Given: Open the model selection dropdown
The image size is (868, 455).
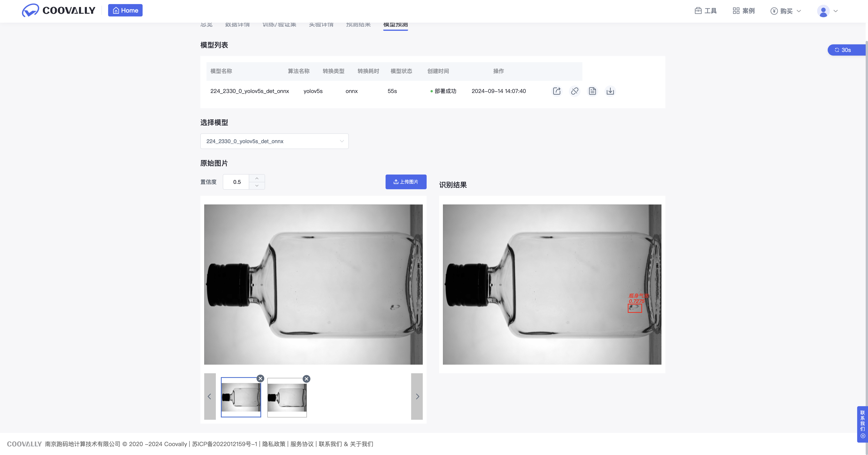Looking at the screenshot, I should [274, 141].
